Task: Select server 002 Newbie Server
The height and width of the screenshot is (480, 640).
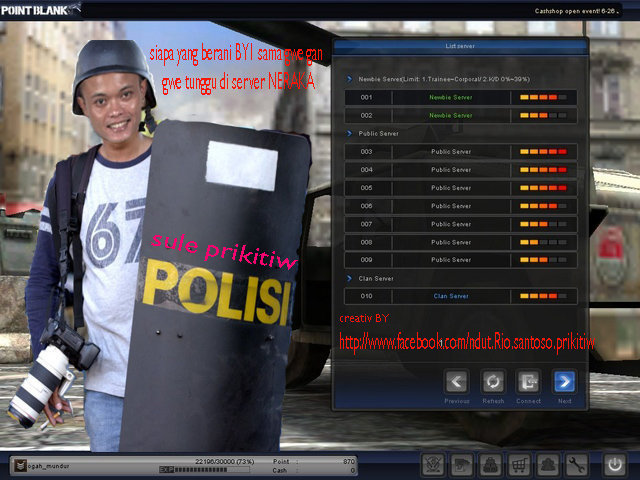Action: pos(461,116)
